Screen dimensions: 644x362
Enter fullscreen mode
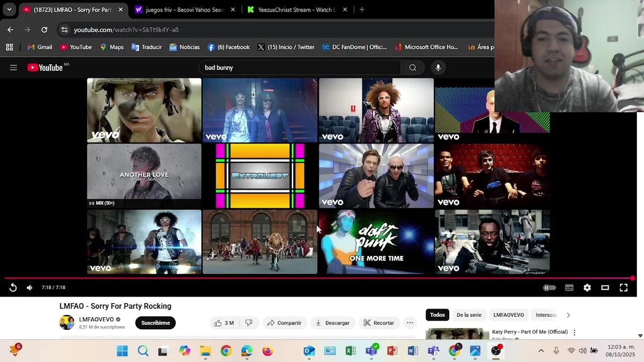tap(623, 288)
